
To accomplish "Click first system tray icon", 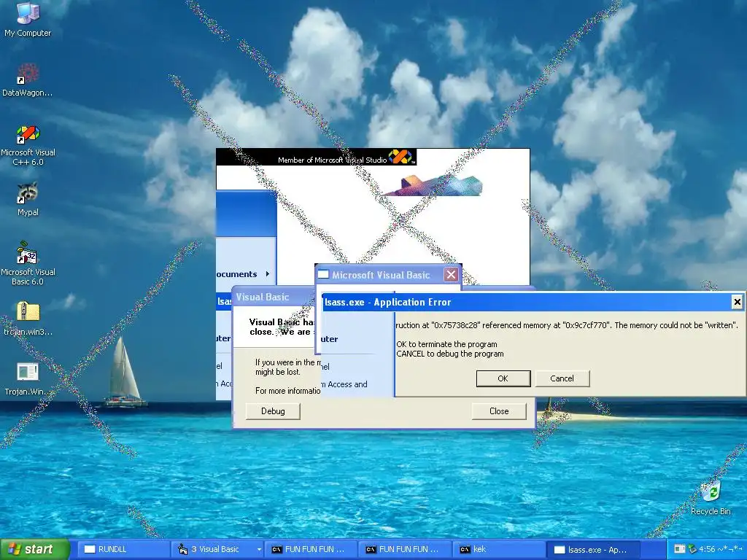I will coord(680,550).
